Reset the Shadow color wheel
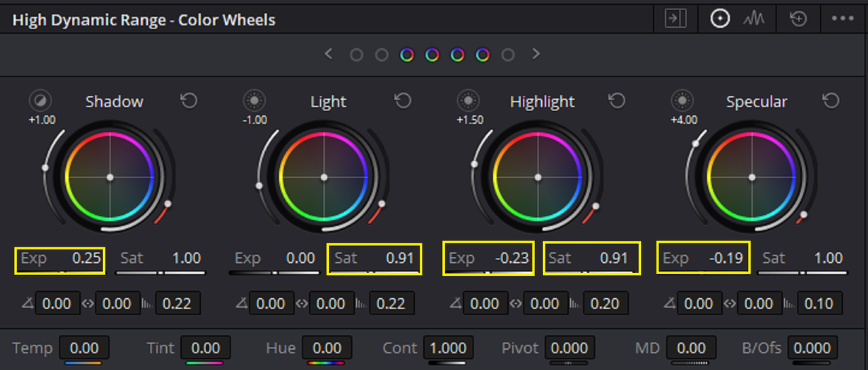This screenshot has width=868, height=370. [x=189, y=101]
